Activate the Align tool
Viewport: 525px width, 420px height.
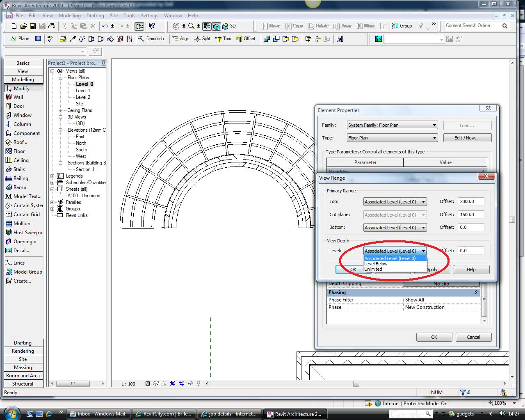(181, 39)
